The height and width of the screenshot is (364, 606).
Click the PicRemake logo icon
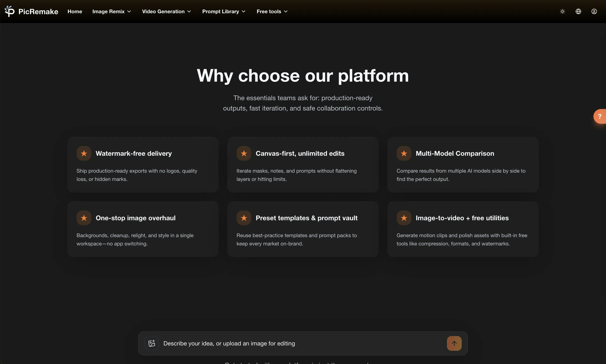click(10, 11)
